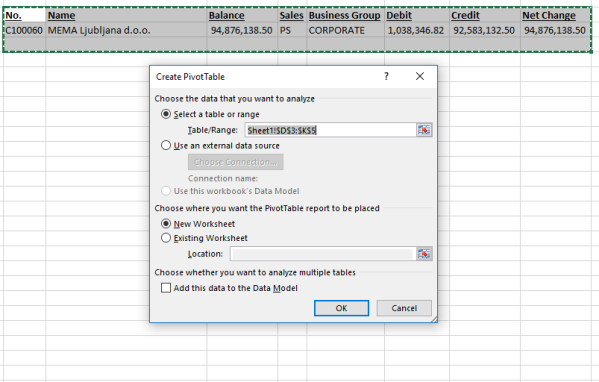
Task: Enable Add this data to the Data Model
Action: [166, 288]
